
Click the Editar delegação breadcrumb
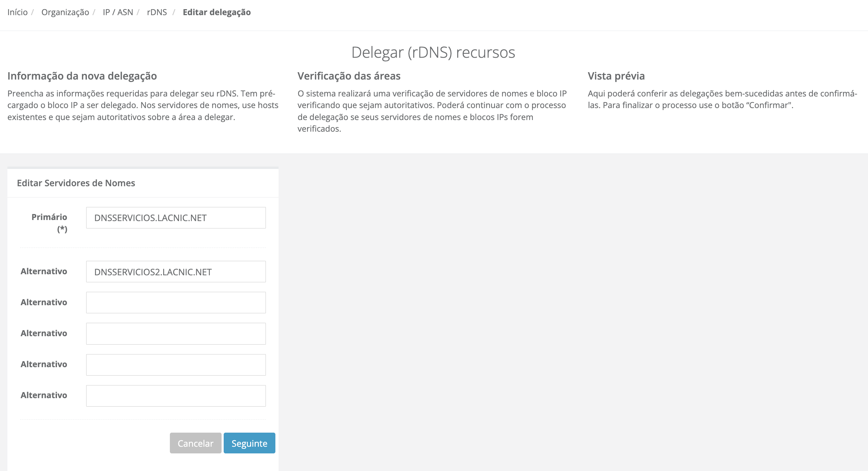click(217, 12)
